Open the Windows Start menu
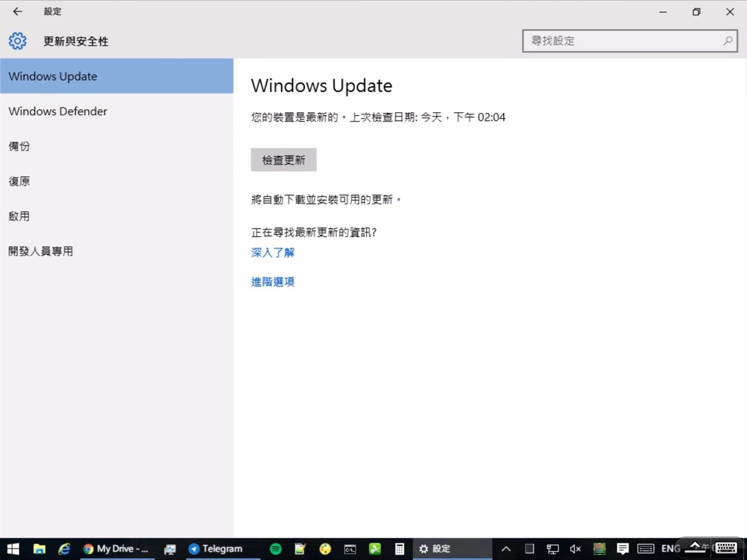The image size is (747, 560). click(13, 549)
